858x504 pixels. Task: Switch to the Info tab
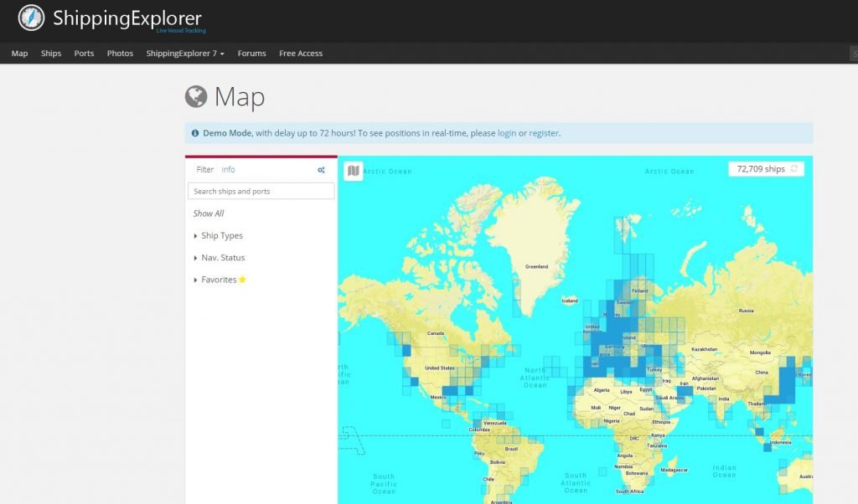pyautogui.click(x=228, y=169)
